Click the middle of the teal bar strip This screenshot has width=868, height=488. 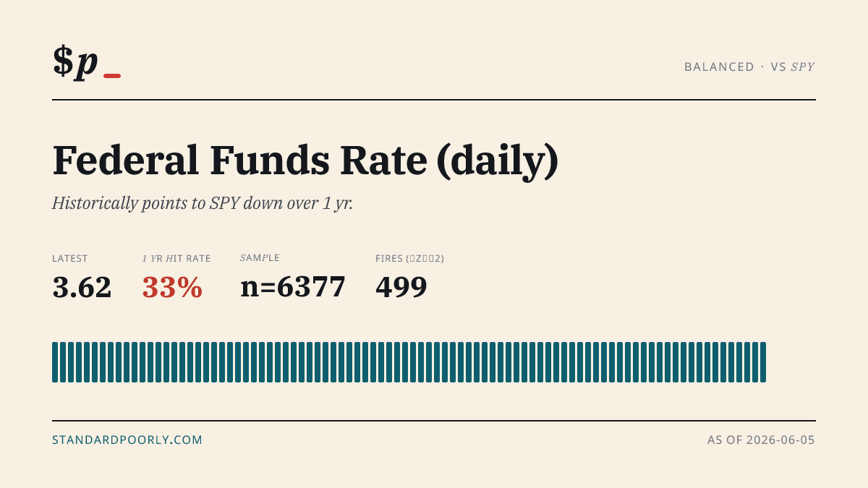[x=409, y=362]
